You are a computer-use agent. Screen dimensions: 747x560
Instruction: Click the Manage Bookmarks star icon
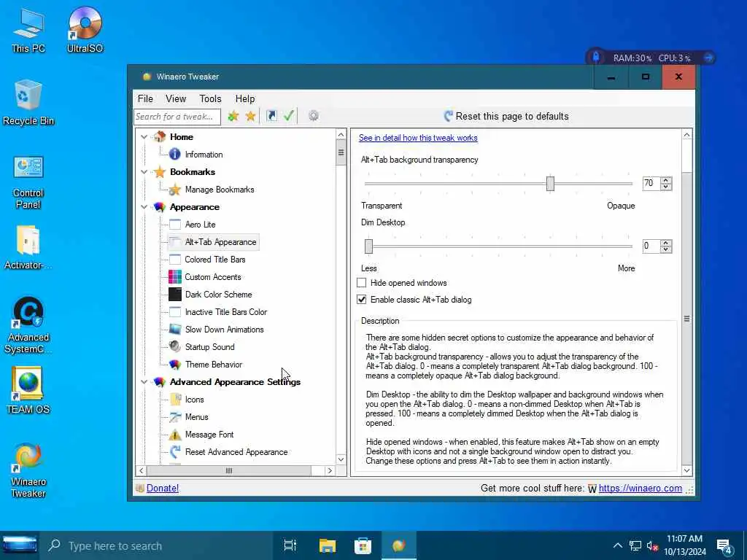pyautogui.click(x=175, y=190)
